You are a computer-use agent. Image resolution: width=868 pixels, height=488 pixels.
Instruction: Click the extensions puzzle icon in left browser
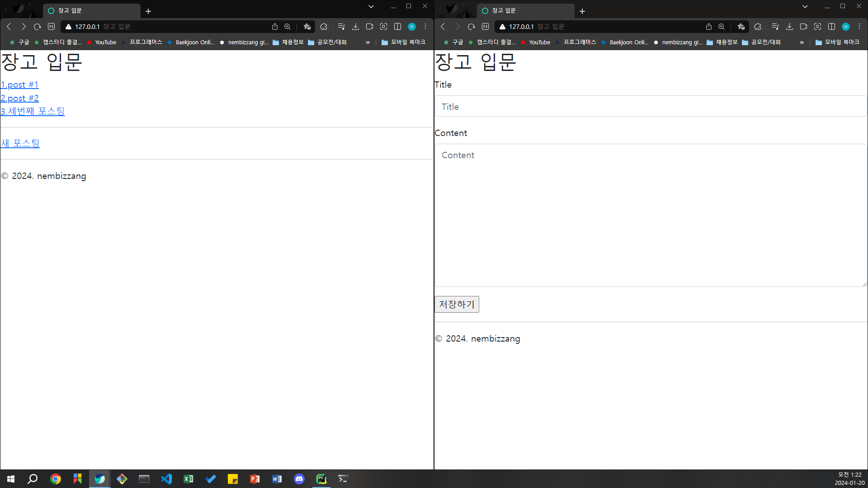[x=324, y=27]
